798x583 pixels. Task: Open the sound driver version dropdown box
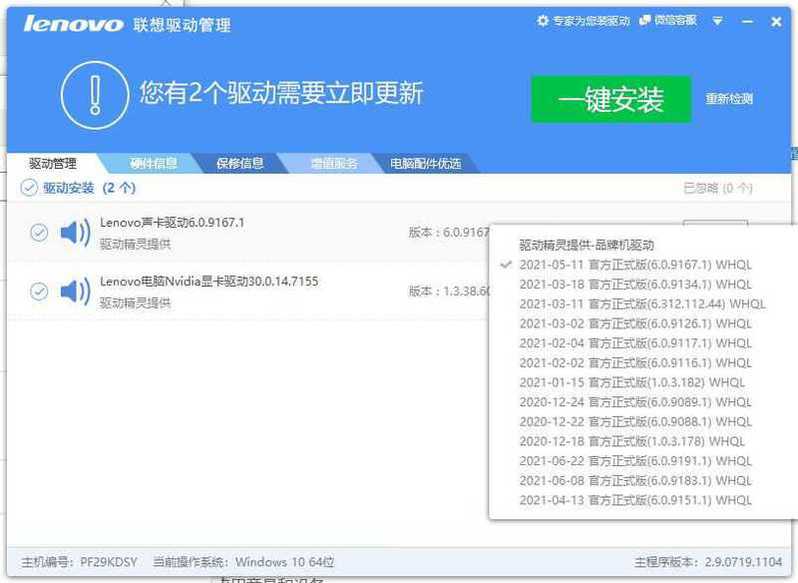click(715, 222)
